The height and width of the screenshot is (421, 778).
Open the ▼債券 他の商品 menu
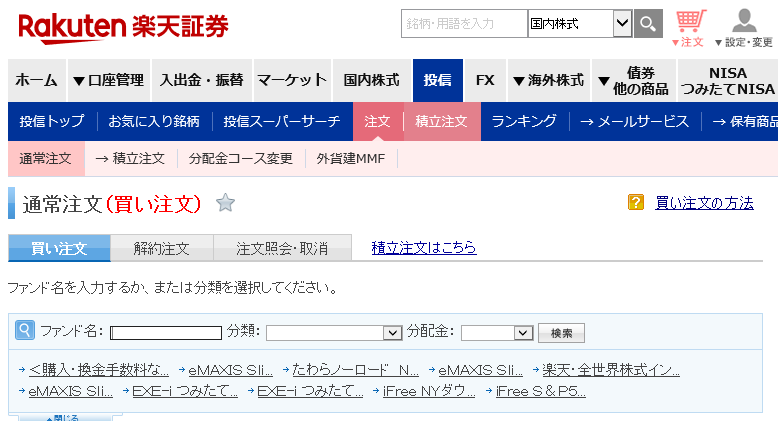tap(634, 80)
